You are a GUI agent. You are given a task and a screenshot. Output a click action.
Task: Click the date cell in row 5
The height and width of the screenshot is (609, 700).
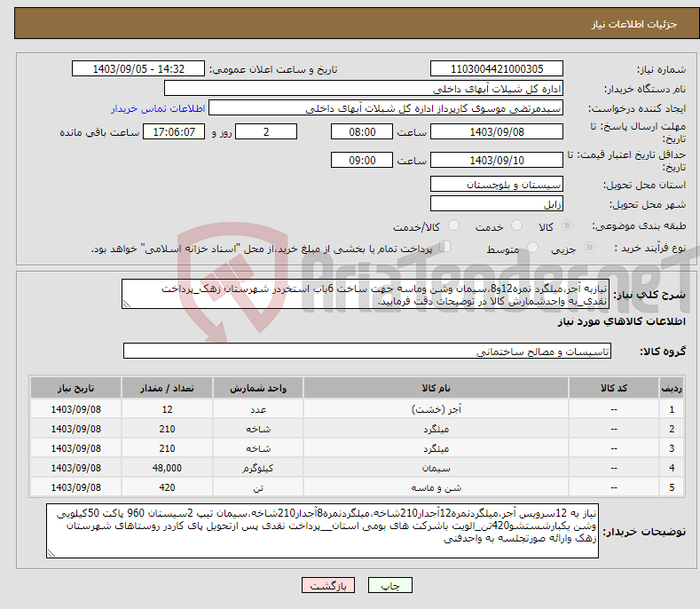coord(76,487)
